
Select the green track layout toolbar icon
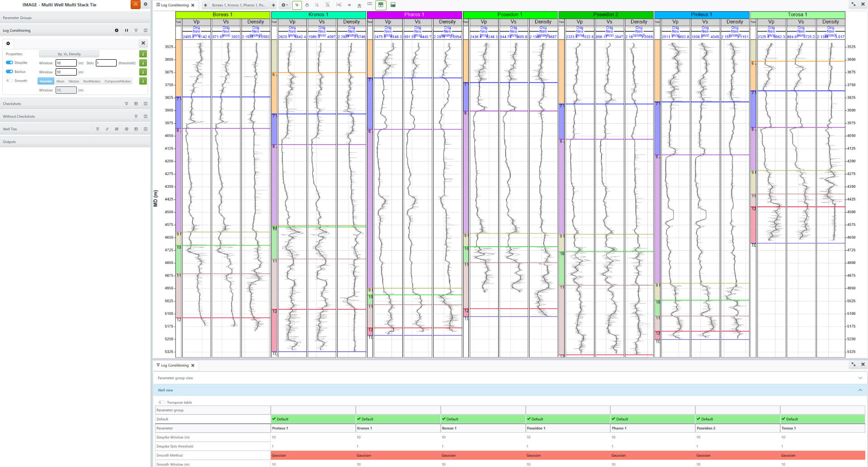tap(381, 5)
